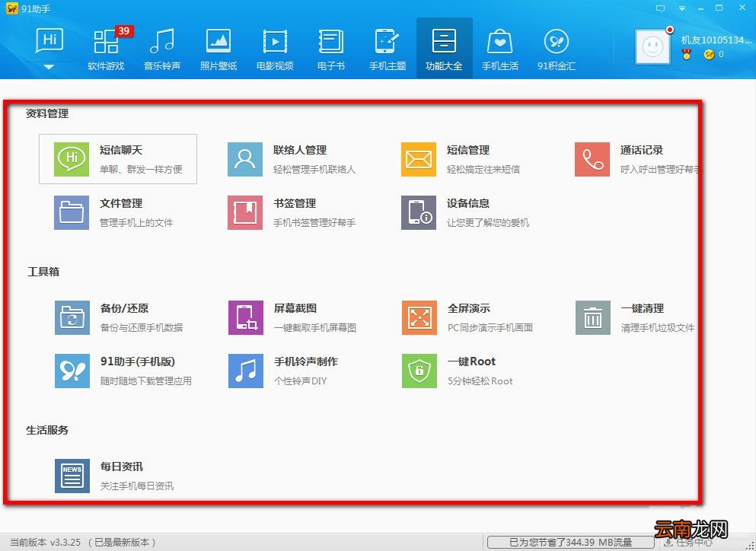The width and height of the screenshot is (756, 551).
Task: Click 已为您节省了344.39 MB流量 status button
Action: coord(570,543)
